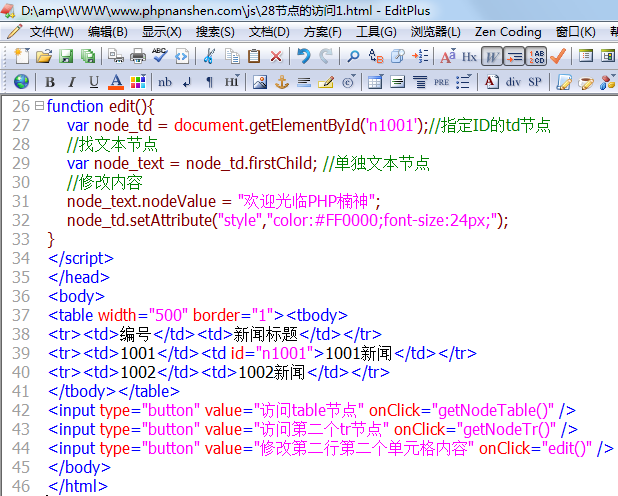Screen dimensions: 618x496
Task: Apply underline HTML tag
Action: pos(94,82)
